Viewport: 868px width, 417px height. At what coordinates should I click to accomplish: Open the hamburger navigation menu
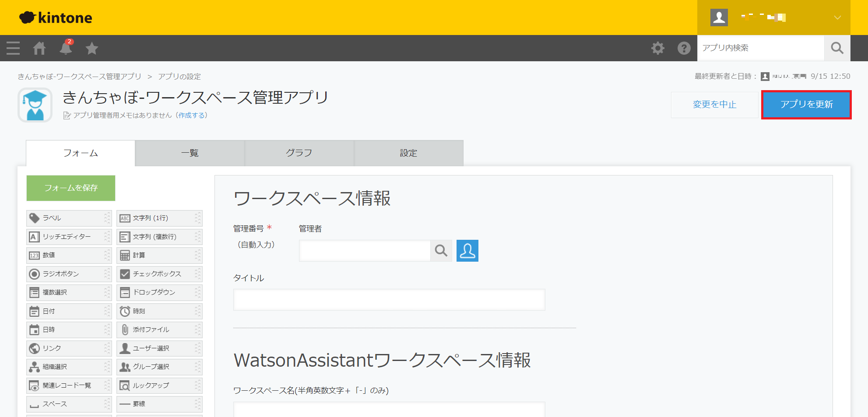(13, 48)
